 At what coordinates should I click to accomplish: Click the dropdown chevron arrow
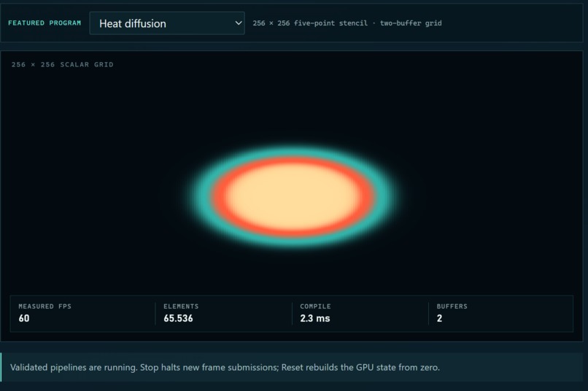pyautogui.click(x=238, y=23)
